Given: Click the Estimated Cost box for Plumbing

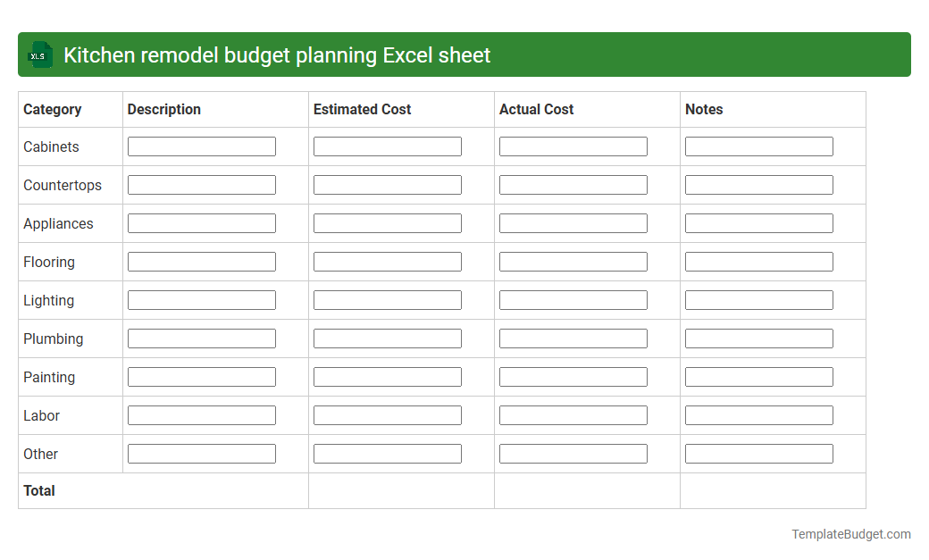Looking at the screenshot, I should tap(387, 338).
